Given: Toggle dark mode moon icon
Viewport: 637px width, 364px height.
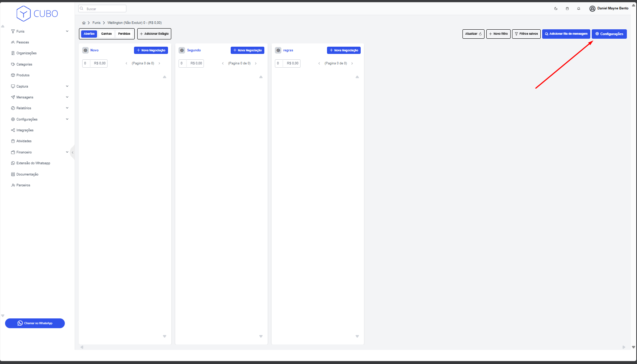Looking at the screenshot, I should click(556, 9).
